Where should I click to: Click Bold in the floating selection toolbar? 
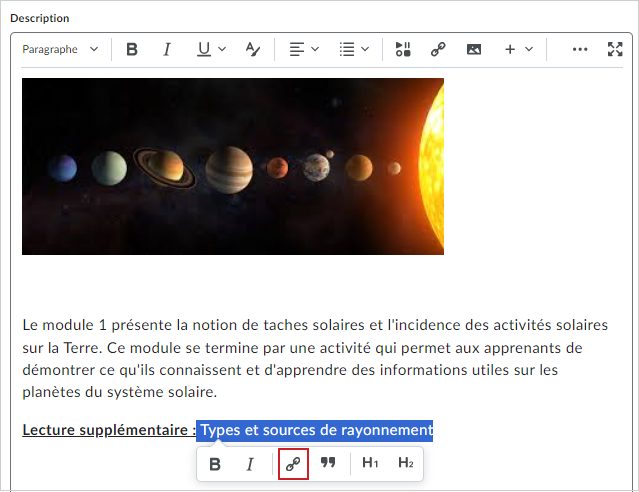(x=215, y=464)
